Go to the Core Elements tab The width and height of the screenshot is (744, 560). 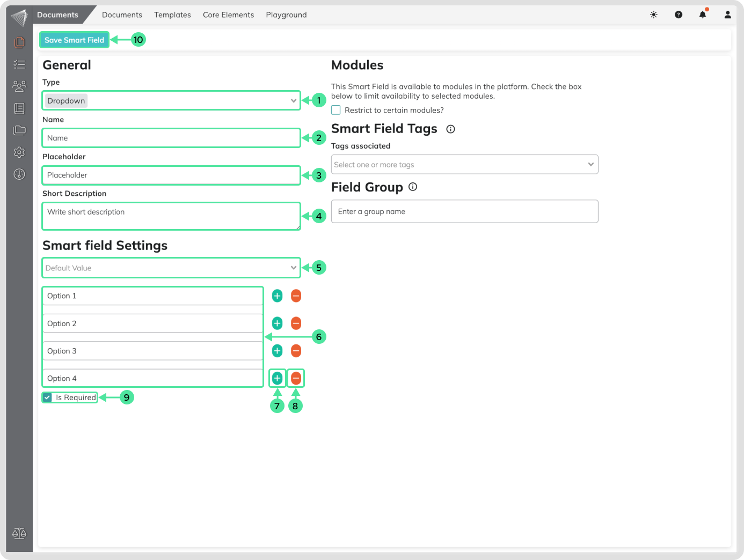(228, 15)
